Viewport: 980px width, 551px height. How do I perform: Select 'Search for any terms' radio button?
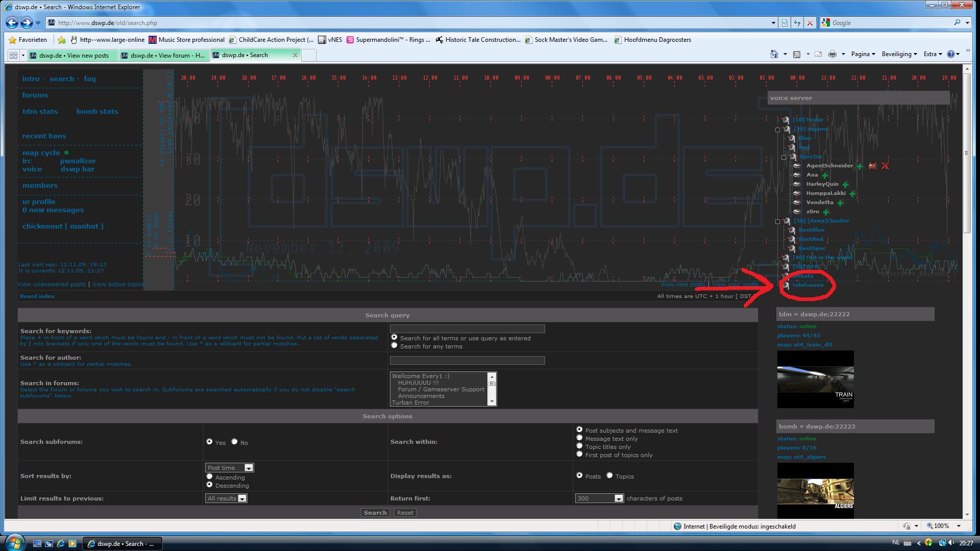pos(394,345)
